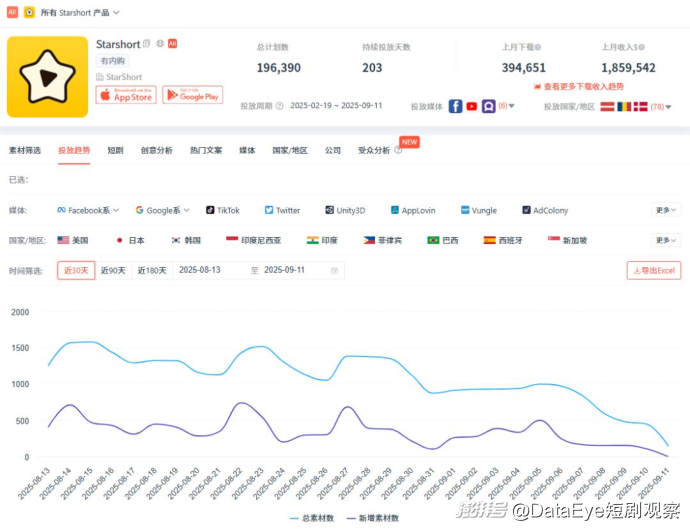The width and height of the screenshot is (690, 531).
Task: Switch to the 热门文案 tab
Action: 206,150
